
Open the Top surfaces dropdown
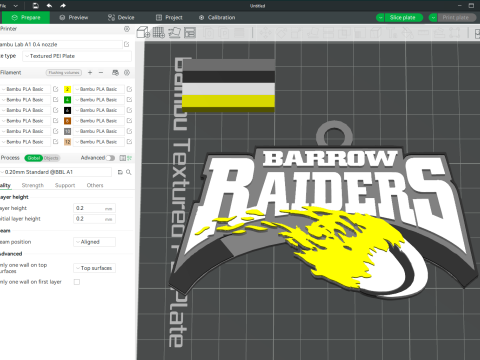pos(94,268)
